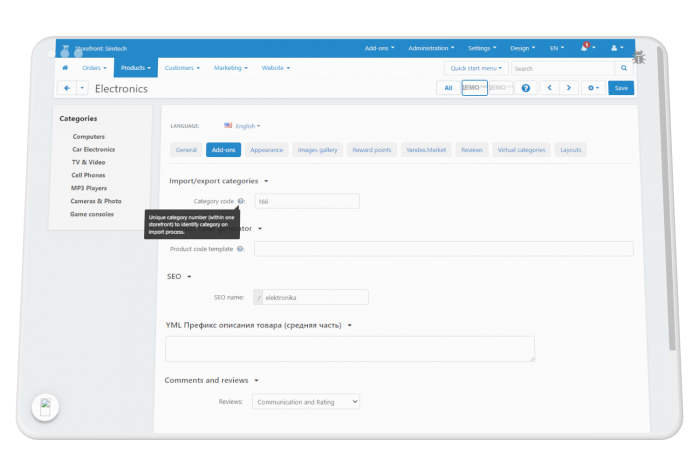Click the Product code template field
Image resolution: width=700 pixels, height=466 pixels.
[x=444, y=249]
